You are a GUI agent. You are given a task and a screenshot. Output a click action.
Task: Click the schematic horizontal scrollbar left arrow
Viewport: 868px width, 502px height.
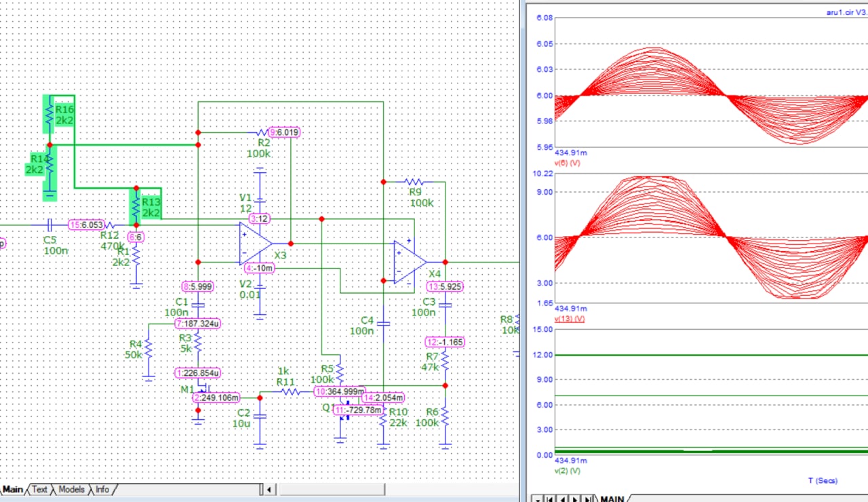click(x=269, y=490)
